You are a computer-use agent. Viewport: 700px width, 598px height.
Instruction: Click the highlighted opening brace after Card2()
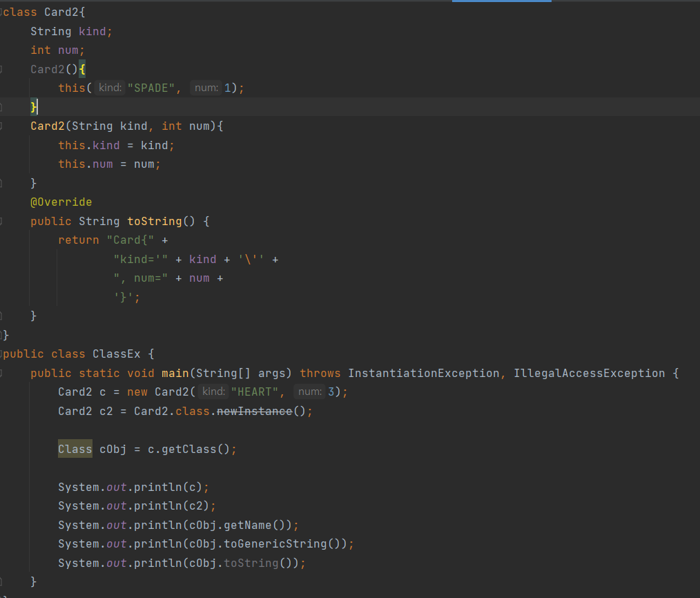click(82, 69)
